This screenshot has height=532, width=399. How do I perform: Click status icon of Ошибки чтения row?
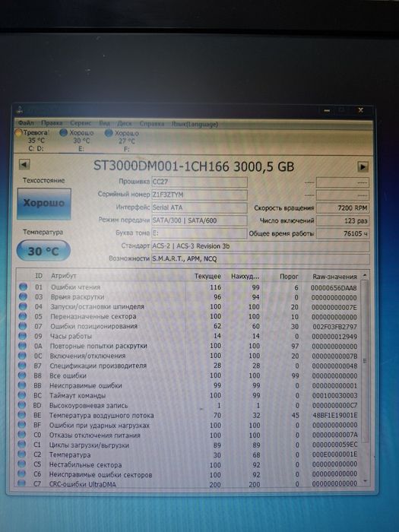click(23, 287)
